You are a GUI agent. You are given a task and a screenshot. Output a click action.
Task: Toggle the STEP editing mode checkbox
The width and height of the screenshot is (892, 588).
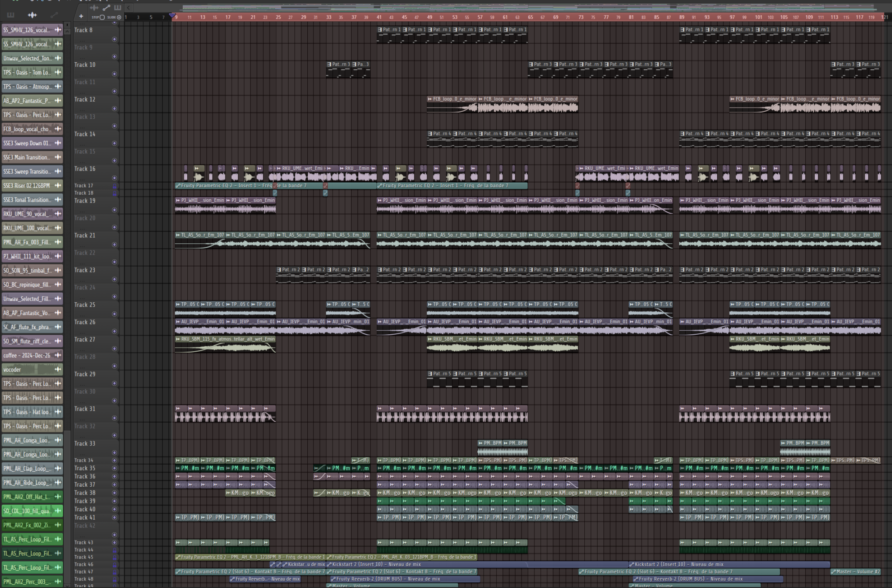(x=102, y=17)
